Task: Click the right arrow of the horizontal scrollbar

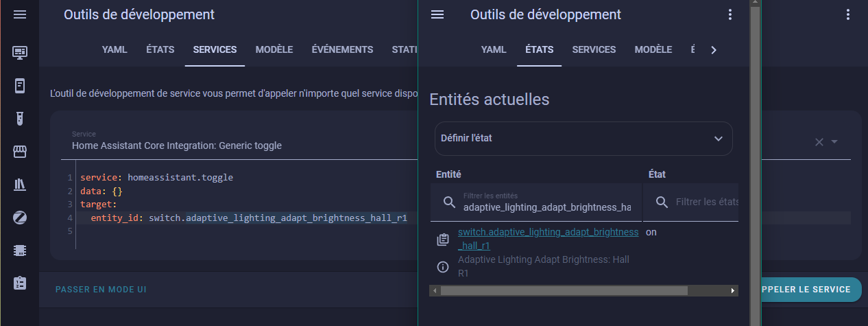Action: 733,291
